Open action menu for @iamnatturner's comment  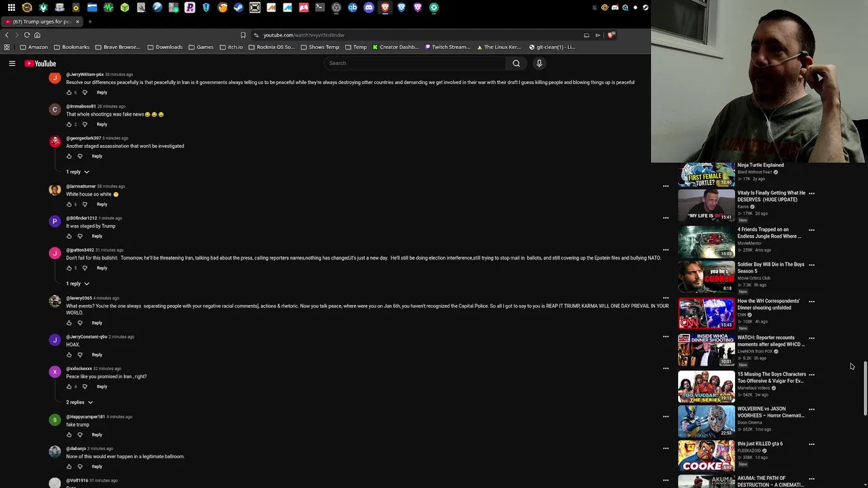point(666,186)
